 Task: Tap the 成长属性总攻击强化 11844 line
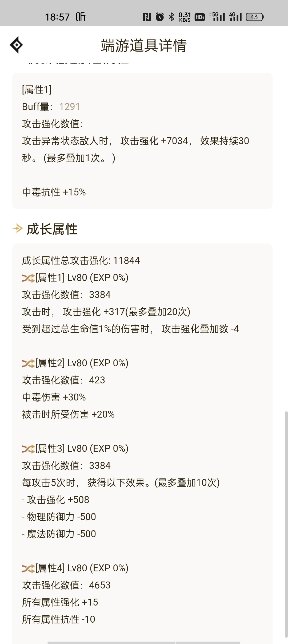[81, 261]
